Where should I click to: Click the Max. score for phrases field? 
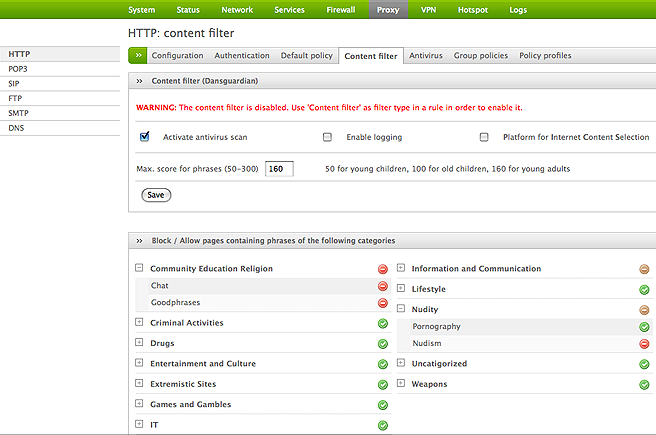coord(279,169)
